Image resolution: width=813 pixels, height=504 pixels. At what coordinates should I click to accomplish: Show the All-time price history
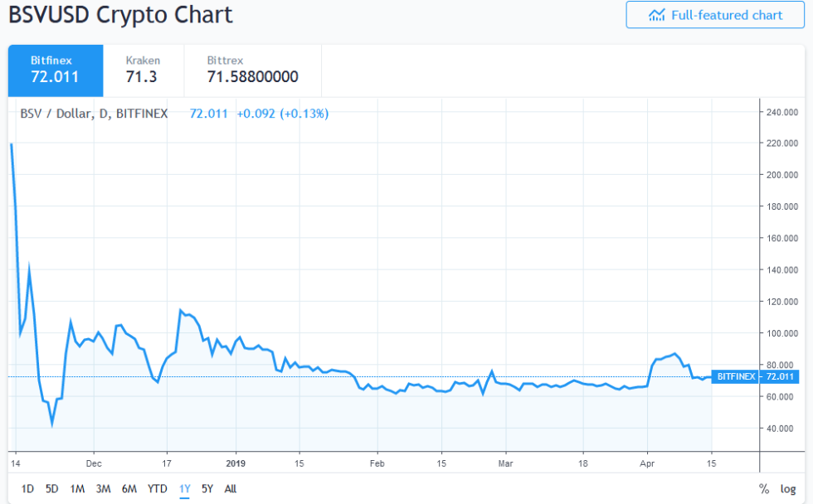pyautogui.click(x=230, y=489)
